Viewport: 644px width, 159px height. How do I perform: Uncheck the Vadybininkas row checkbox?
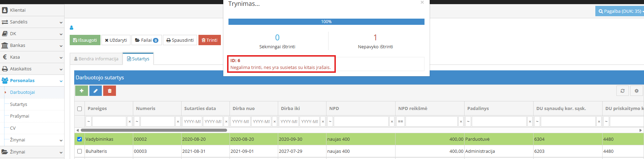click(x=80, y=139)
